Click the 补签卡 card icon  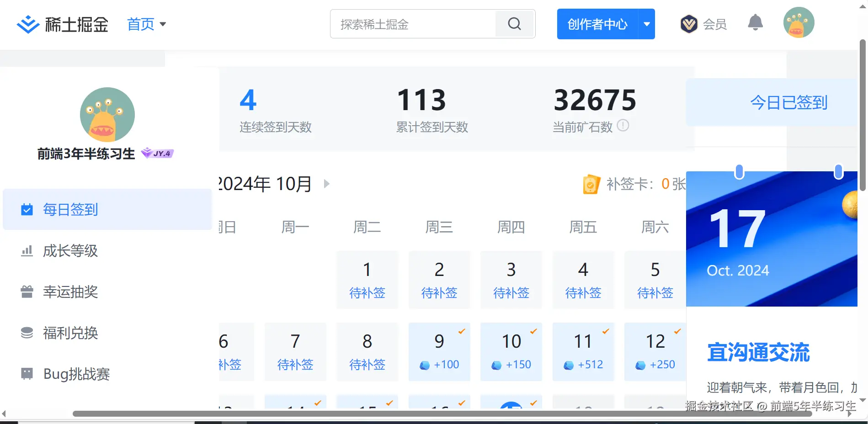pyautogui.click(x=591, y=184)
